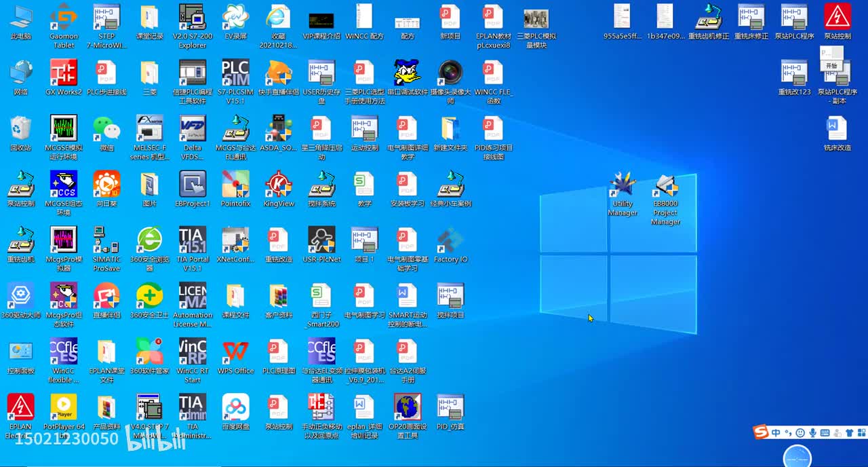Open 网络 network icon
The height and width of the screenshot is (467, 868).
[20, 77]
